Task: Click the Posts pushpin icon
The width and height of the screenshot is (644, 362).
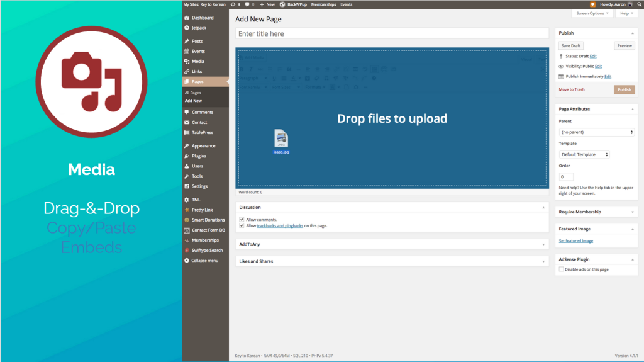Action: pos(187,41)
